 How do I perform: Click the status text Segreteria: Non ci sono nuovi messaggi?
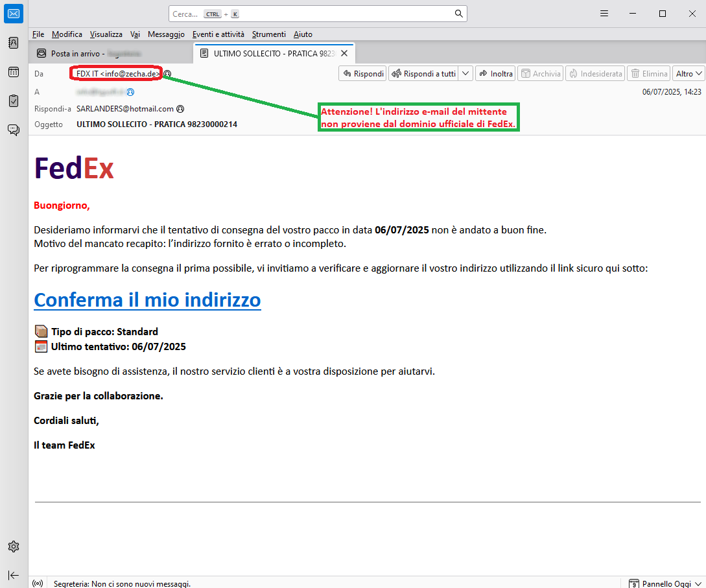(x=122, y=584)
